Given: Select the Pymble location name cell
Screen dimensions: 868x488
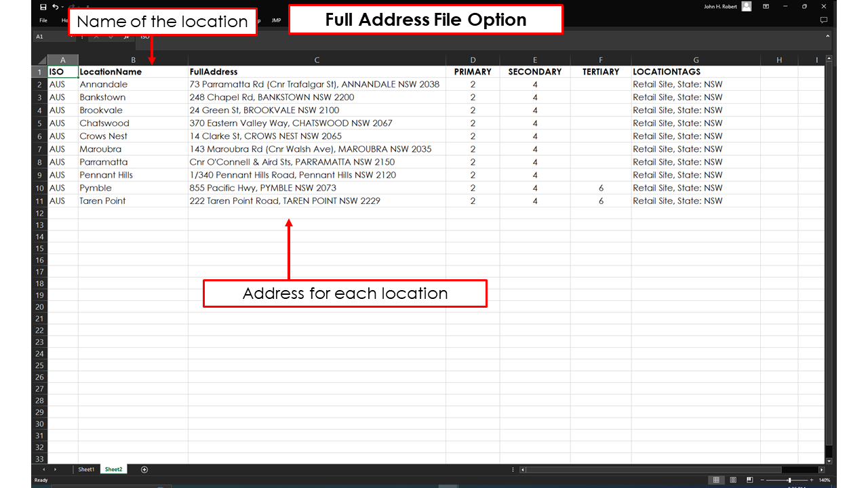Looking at the screenshot, I should click(x=133, y=188).
